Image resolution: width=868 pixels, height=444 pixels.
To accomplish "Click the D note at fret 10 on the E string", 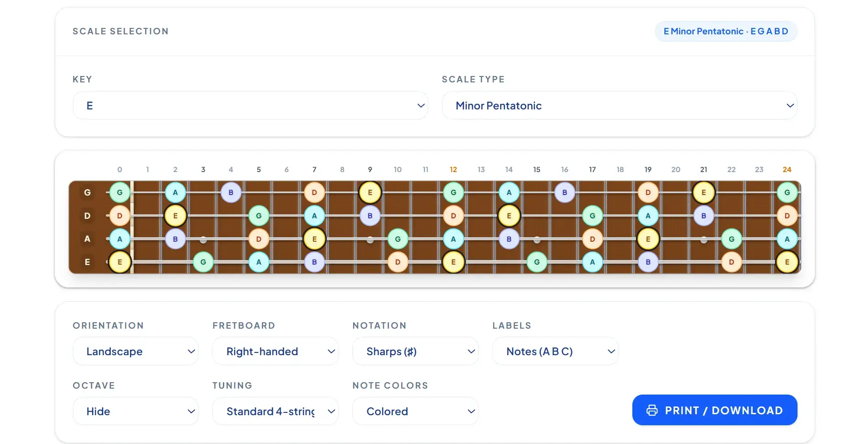I will click(x=398, y=262).
